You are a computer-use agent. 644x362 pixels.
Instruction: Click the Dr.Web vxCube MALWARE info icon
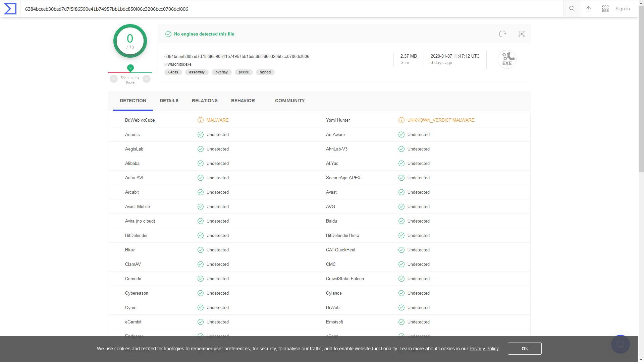201,120
